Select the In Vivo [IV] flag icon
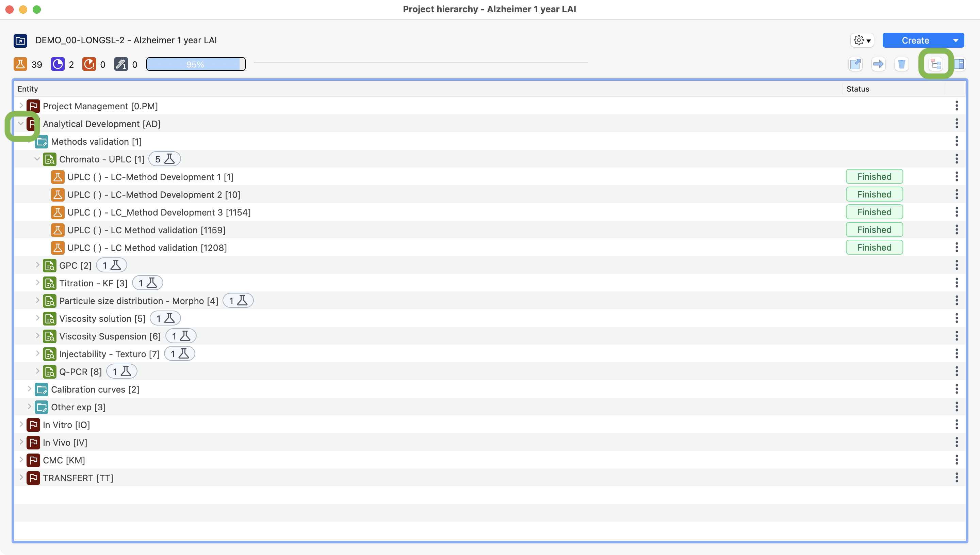980x555 pixels. [33, 443]
